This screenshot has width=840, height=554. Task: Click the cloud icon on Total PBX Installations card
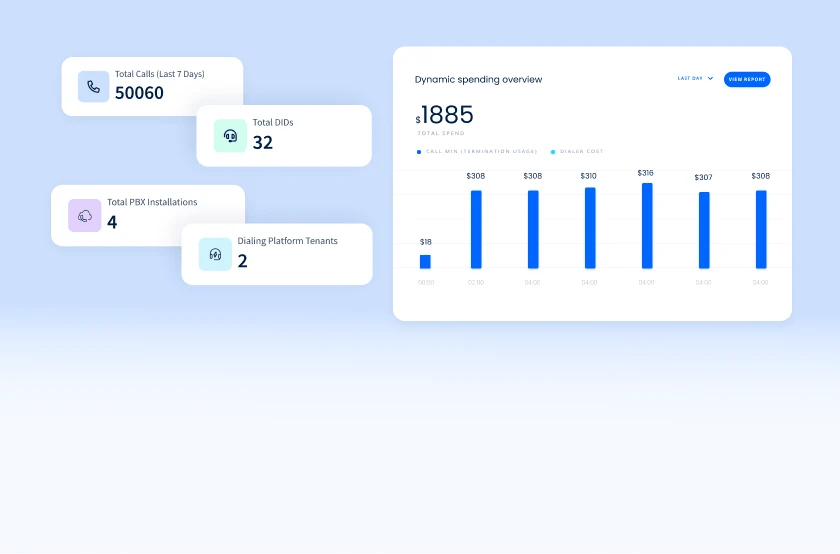[85, 216]
